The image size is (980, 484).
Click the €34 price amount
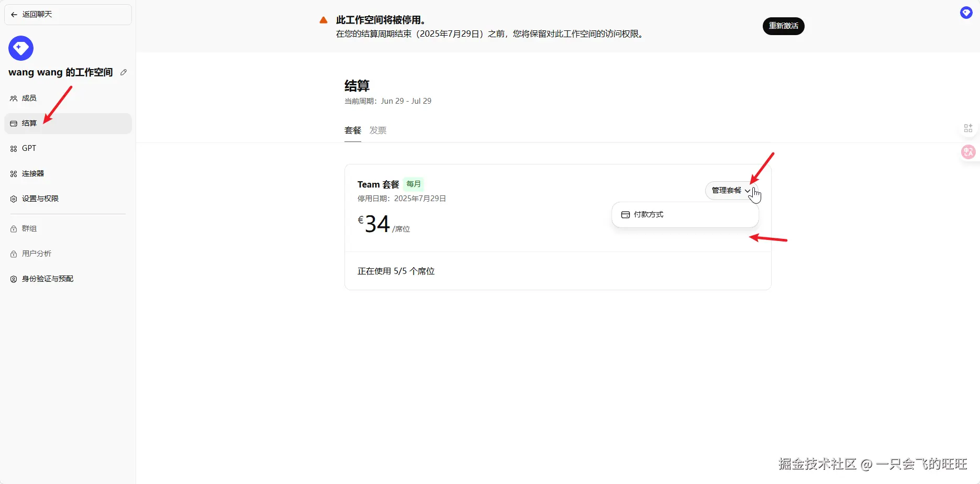[374, 224]
